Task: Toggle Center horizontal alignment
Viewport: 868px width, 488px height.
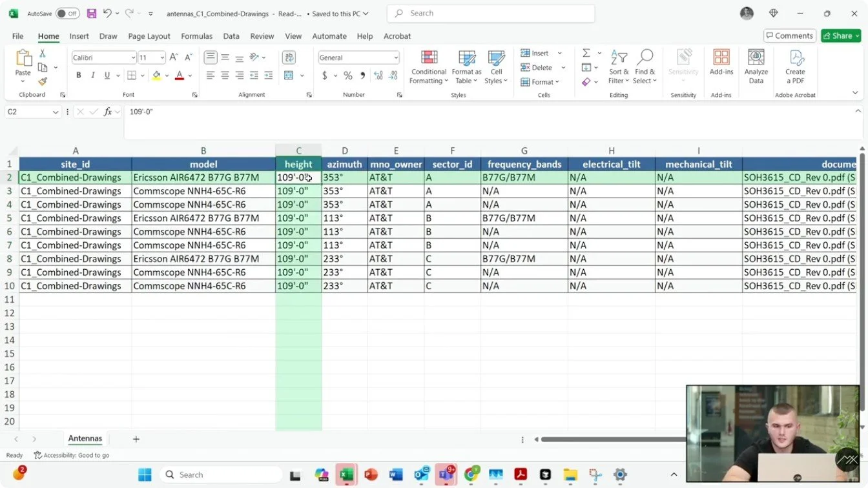Action: click(225, 76)
